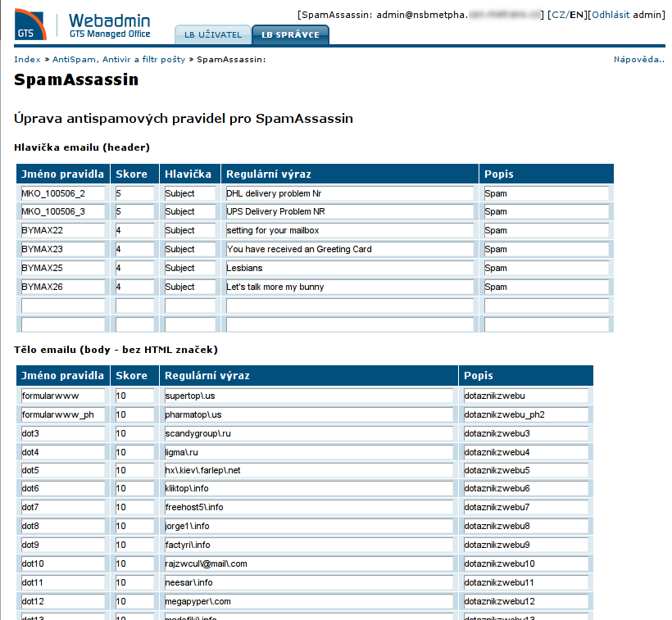Log out via Odhlásit link

click(611, 15)
